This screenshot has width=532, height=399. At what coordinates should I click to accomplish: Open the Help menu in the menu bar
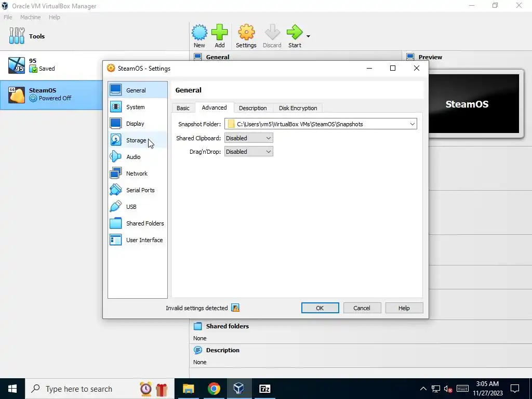click(x=54, y=17)
